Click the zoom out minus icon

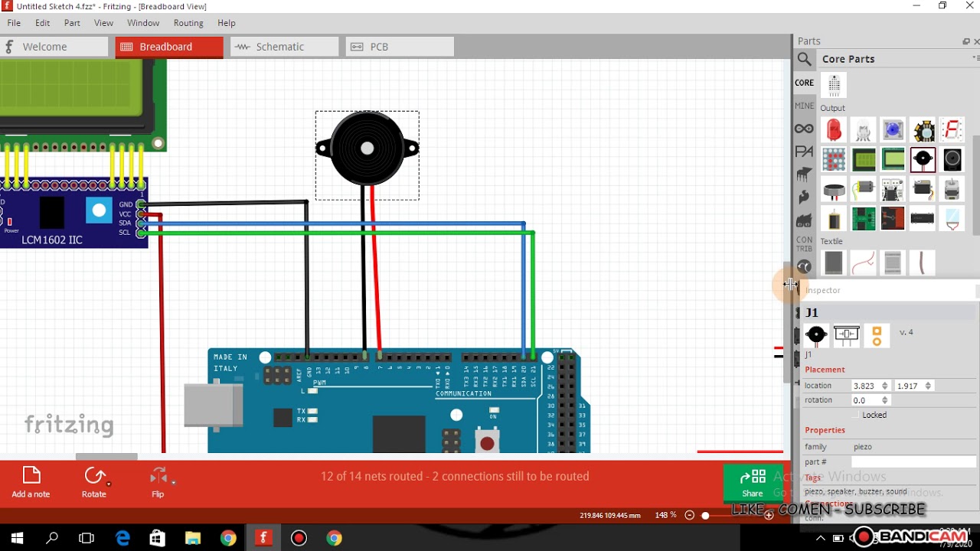click(x=691, y=515)
